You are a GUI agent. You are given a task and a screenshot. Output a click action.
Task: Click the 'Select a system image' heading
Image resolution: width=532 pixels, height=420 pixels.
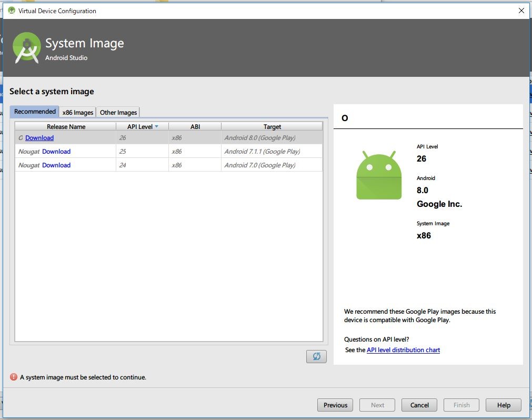52,91
